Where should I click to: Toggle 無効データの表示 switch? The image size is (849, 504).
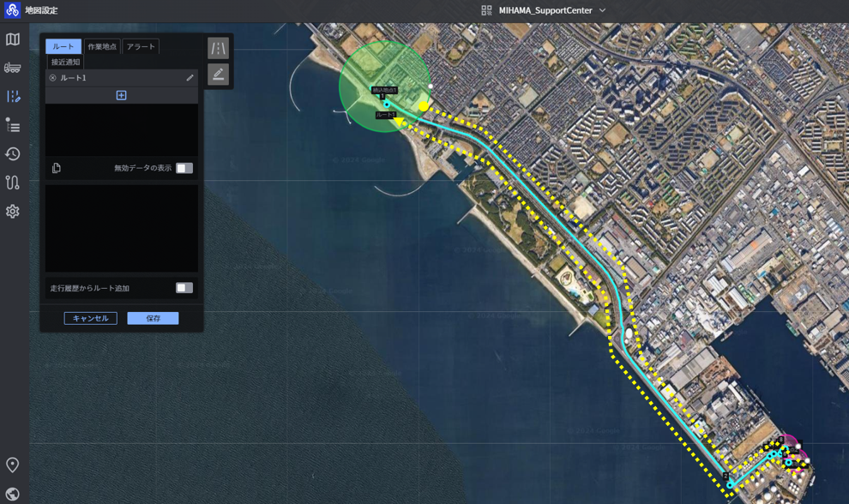point(184,168)
